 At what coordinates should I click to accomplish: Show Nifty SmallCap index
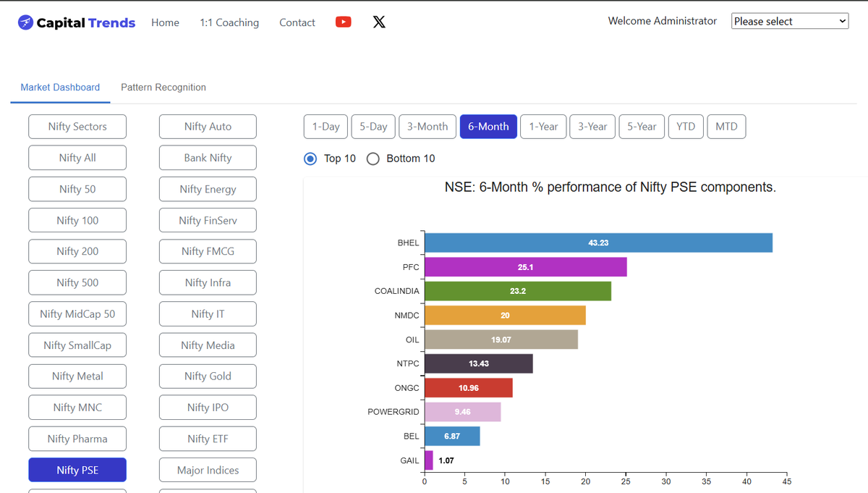pos(77,345)
